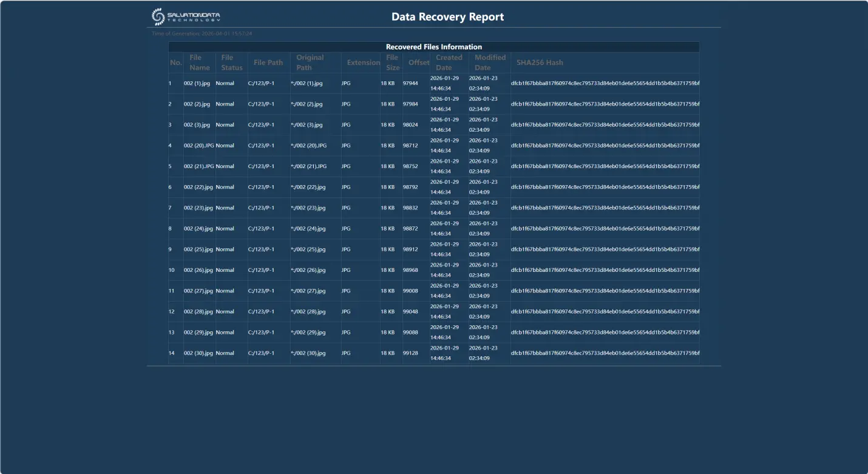Click the SalvationData spiral logo

click(157, 16)
